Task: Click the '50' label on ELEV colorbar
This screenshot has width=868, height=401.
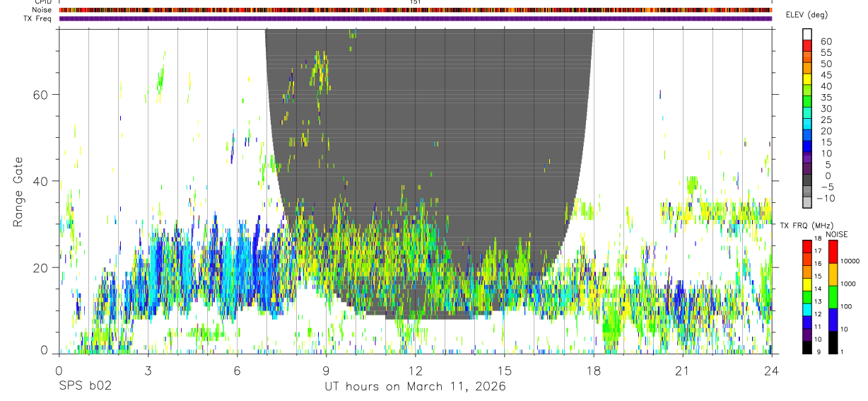Action: (826, 64)
